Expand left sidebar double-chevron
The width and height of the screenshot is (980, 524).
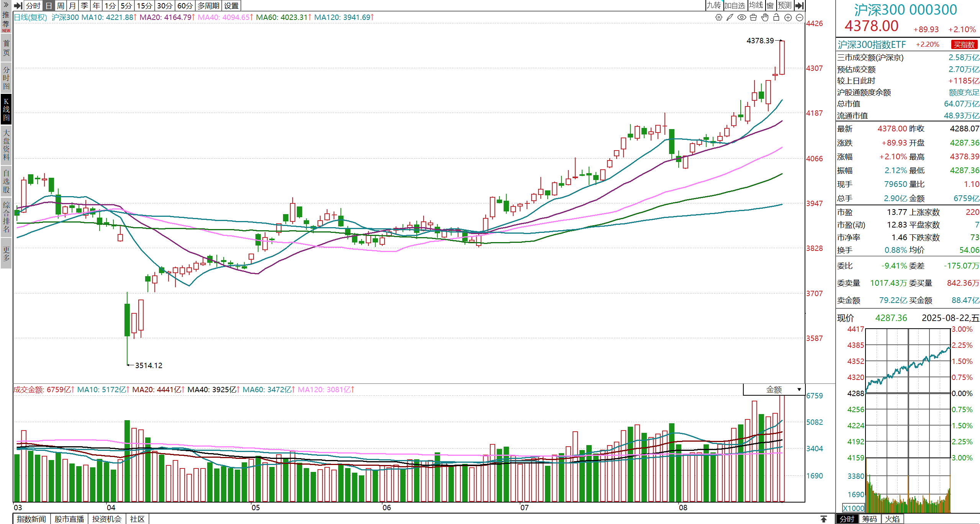(x=6, y=5)
